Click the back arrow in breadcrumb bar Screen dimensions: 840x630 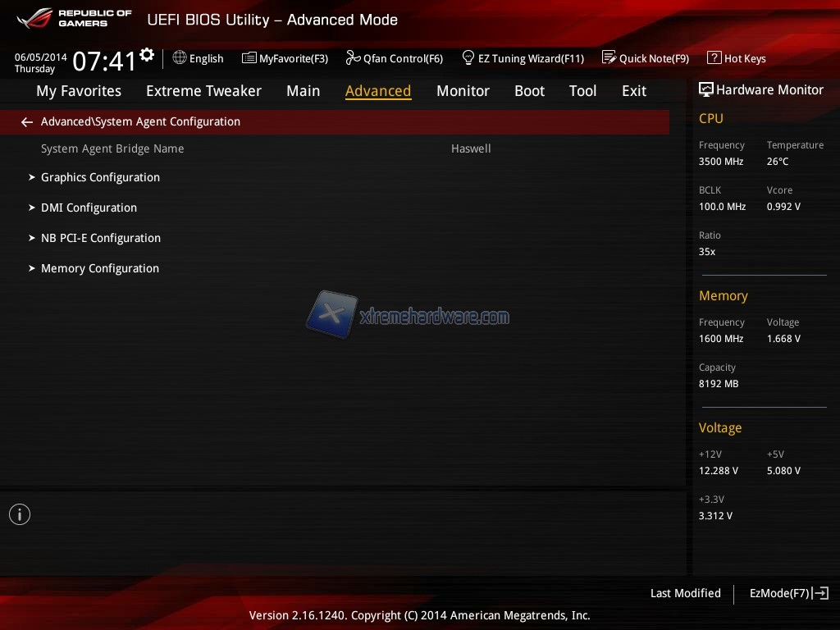tap(27, 122)
